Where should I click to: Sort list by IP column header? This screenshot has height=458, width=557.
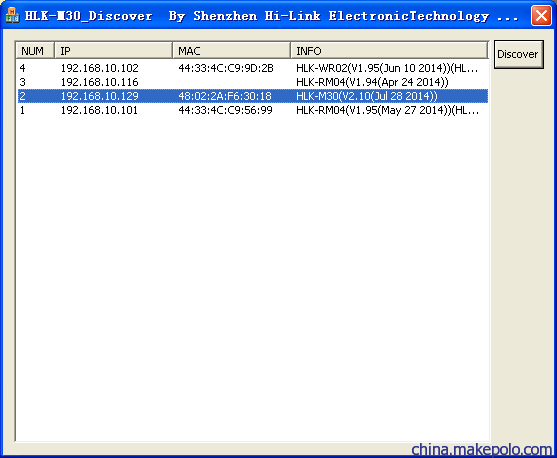113,50
